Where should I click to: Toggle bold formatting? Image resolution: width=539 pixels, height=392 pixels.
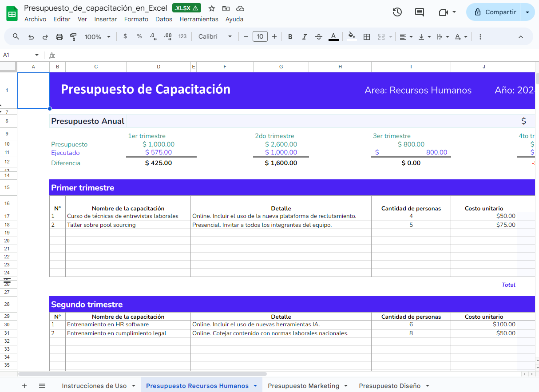[290, 36]
